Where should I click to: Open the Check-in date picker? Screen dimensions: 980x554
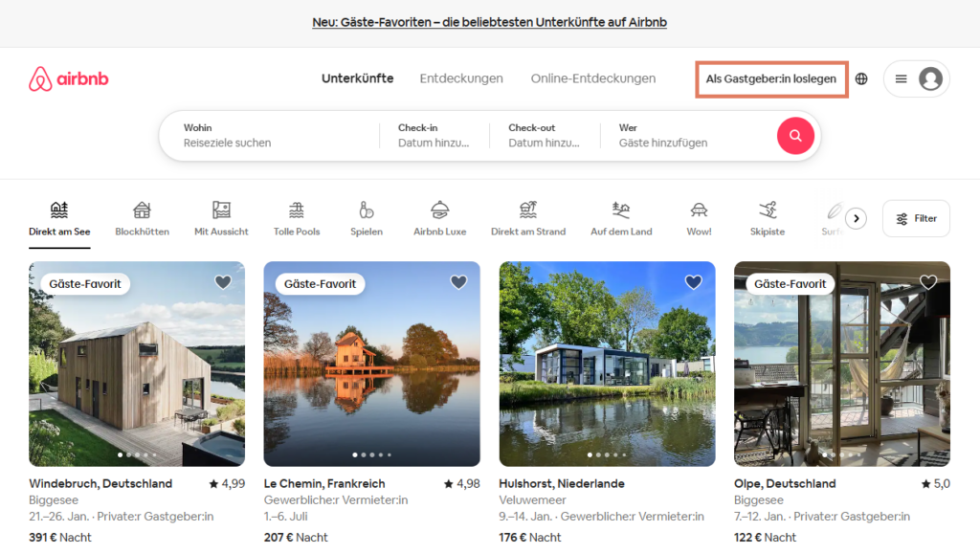[434, 136]
